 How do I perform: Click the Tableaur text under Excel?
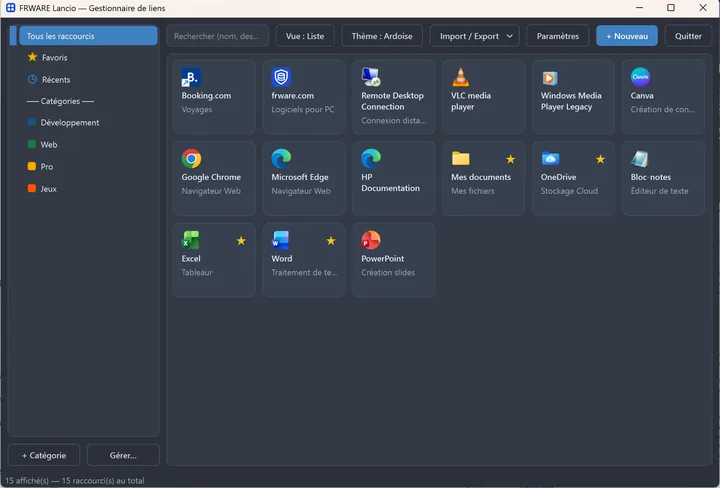[197, 272]
